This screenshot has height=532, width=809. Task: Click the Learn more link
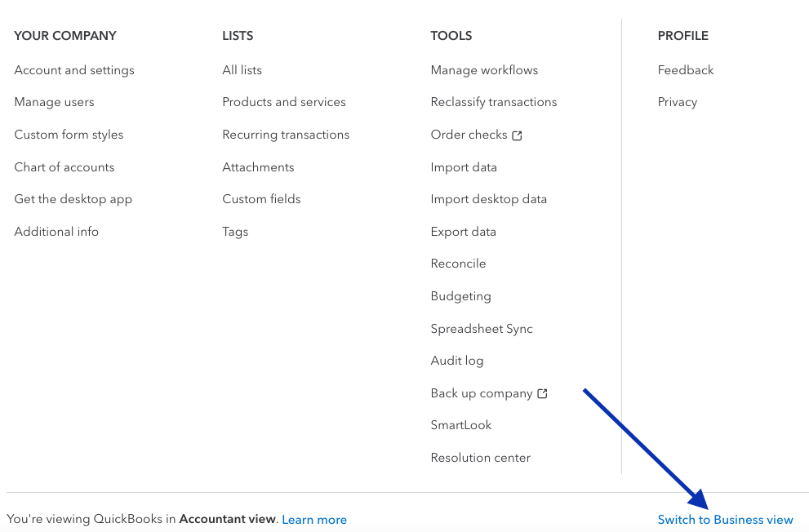click(x=314, y=520)
